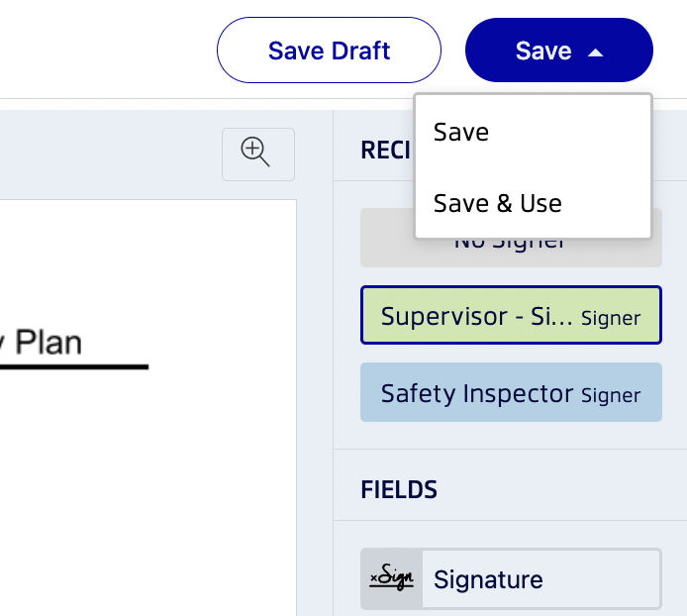Click the green Supervisor color block

(511, 315)
